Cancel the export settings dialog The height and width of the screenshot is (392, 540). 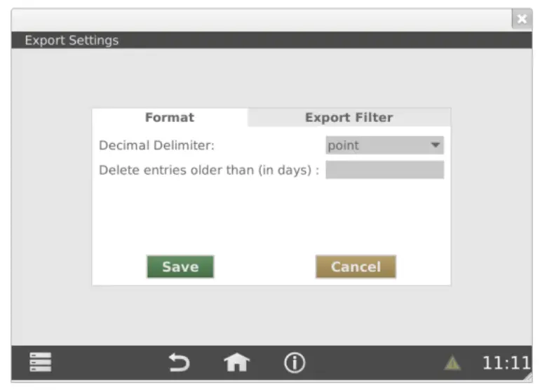point(356,266)
